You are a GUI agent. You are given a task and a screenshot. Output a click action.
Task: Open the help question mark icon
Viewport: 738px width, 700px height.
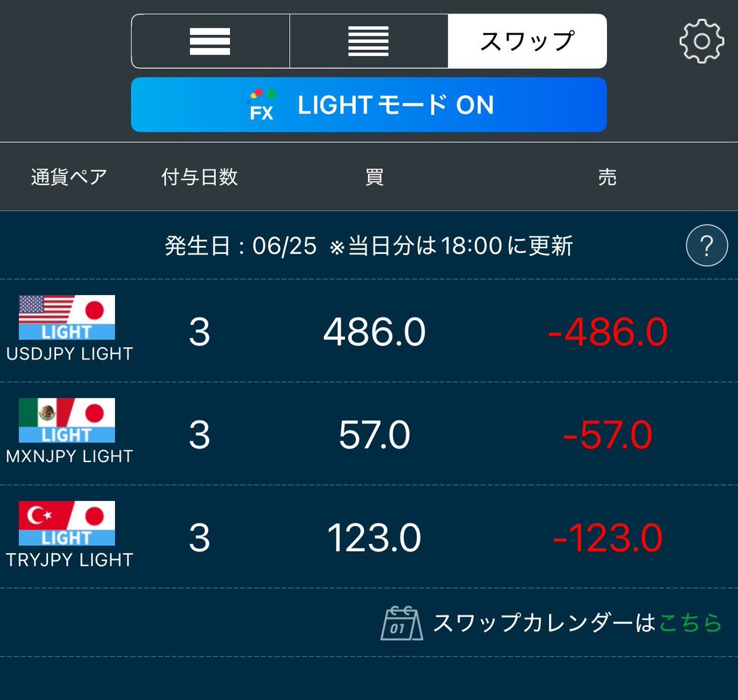click(x=707, y=245)
